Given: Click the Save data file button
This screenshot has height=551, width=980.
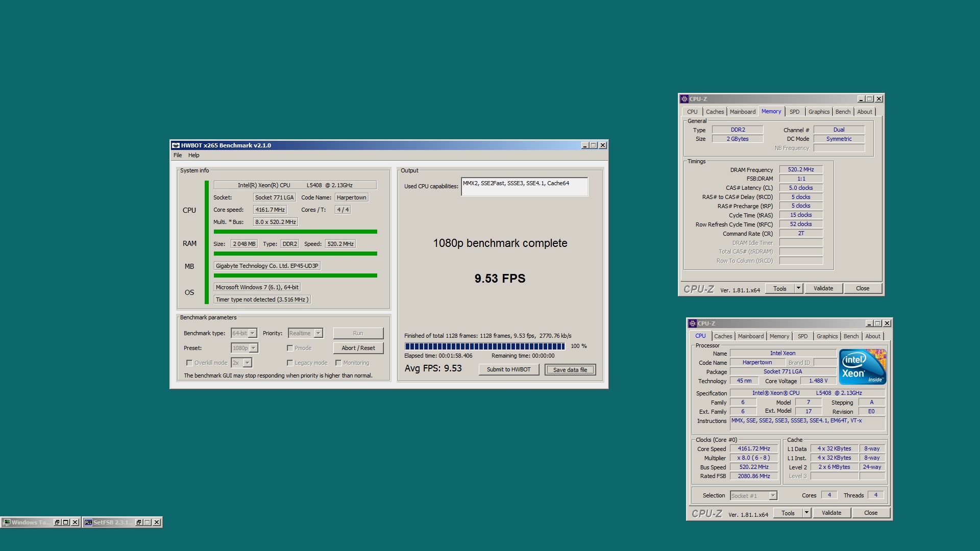Looking at the screenshot, I should tap(570, 369).
